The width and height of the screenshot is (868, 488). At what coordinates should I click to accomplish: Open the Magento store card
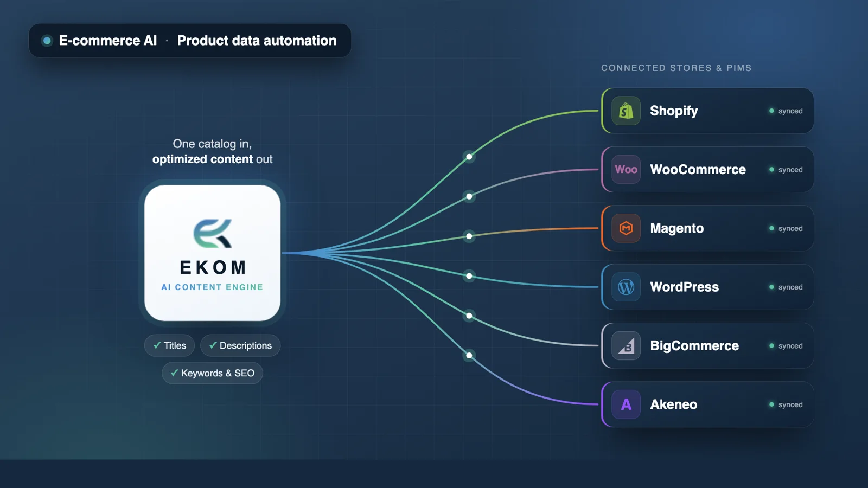click(707, 228)
